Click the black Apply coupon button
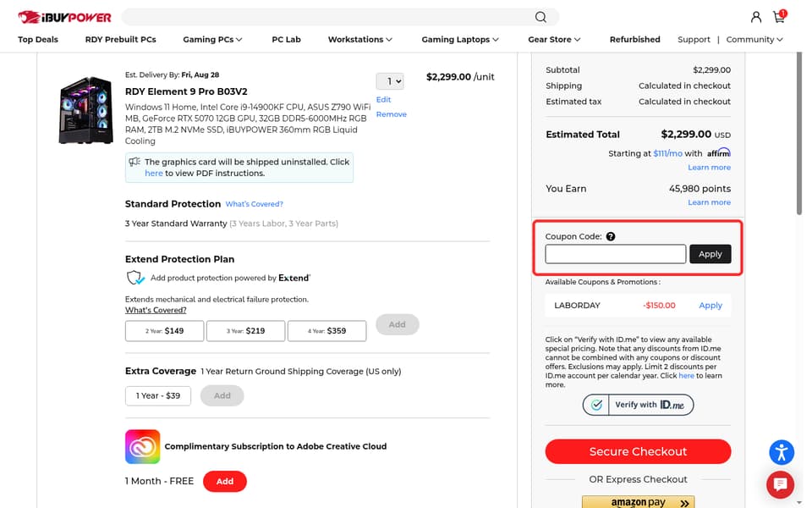This screenshot has width=812, height=508. pos(710,254)
